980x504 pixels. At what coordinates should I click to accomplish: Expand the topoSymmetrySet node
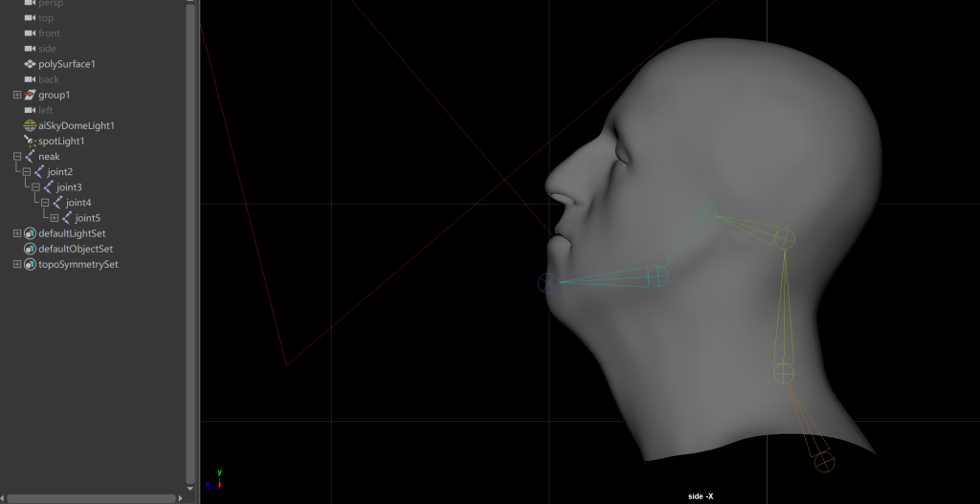click(17, 264)
